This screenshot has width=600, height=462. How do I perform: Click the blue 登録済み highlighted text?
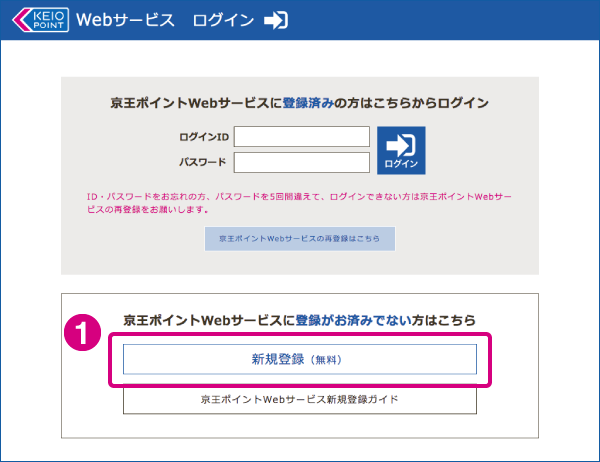pyautogui.click(x=315, y=102)
